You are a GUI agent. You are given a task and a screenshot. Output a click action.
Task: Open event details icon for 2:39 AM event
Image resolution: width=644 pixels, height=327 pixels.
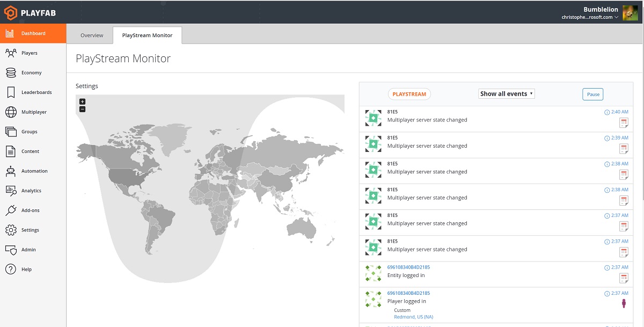(624, 149)
